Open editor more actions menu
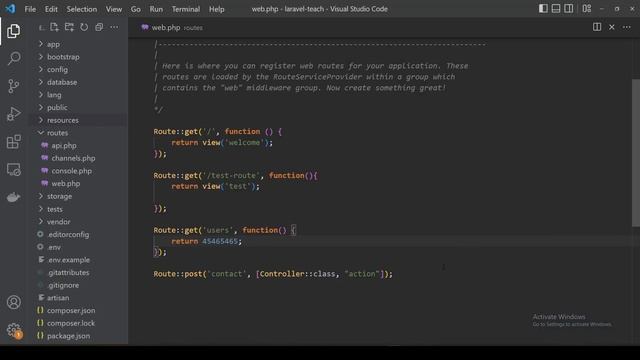The image size is (640, 360). coord(627,27)
